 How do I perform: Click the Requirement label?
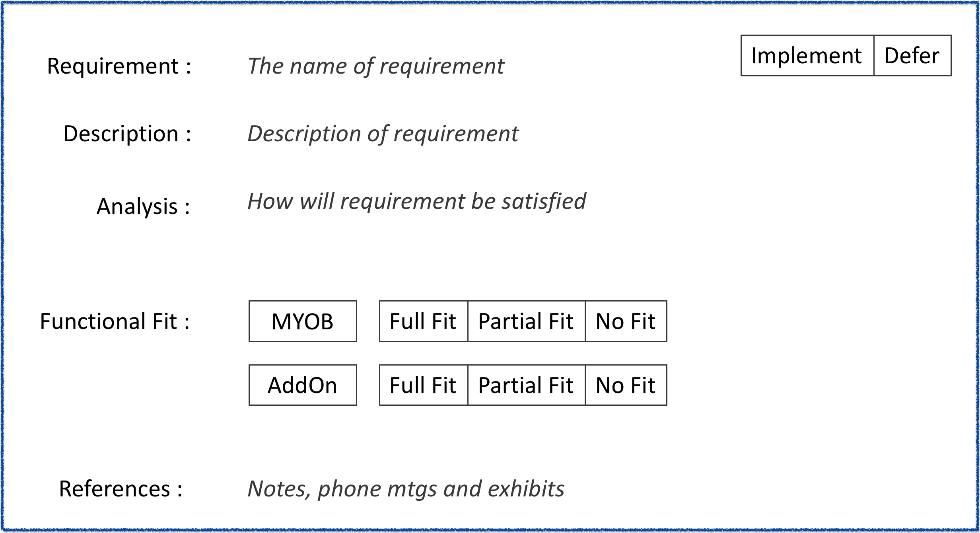[119, 66]
